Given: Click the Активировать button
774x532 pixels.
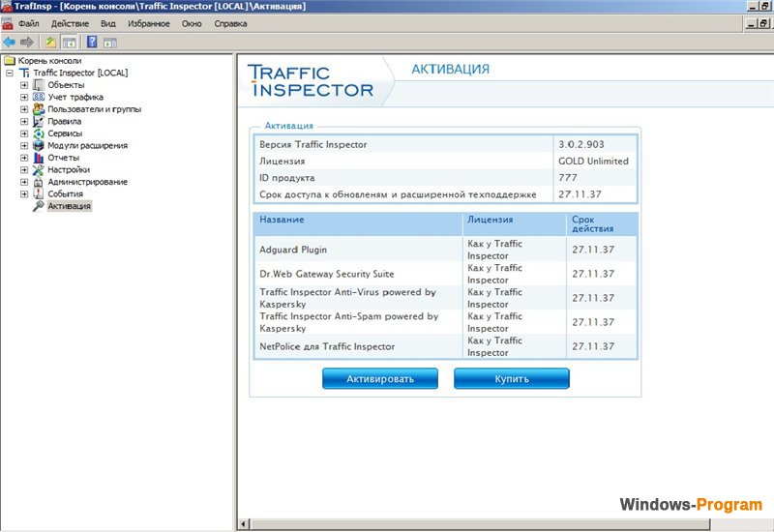Looking at the screenshot, I should (x=380, y=378).
